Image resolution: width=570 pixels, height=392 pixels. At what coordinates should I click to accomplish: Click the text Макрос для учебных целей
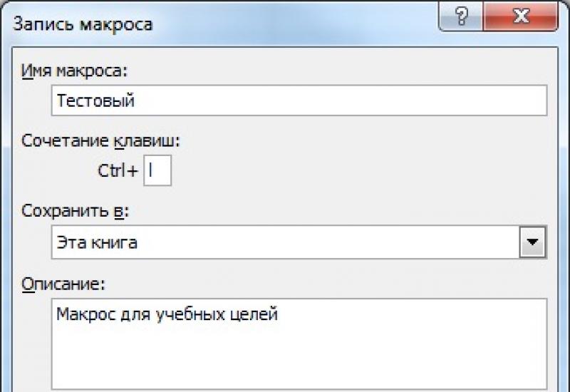167,314
